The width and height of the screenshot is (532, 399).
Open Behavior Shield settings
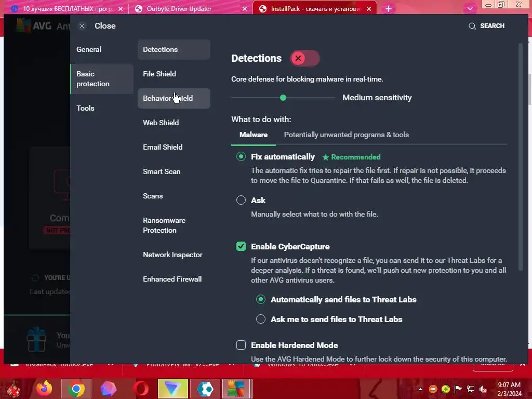[x=174, y=98]
